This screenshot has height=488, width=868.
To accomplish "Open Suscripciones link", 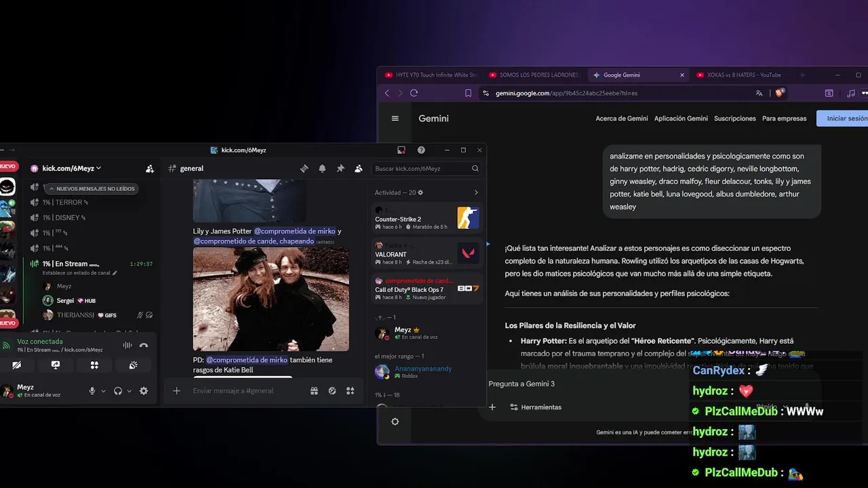I will pyautogui.click(x=734, y=118).
